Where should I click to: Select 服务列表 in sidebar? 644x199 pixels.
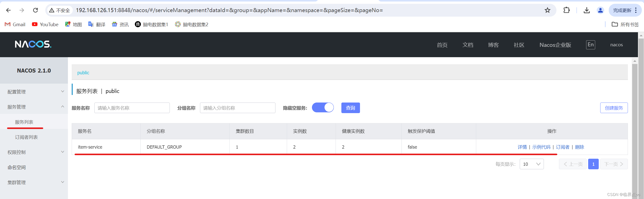(24, 122)
